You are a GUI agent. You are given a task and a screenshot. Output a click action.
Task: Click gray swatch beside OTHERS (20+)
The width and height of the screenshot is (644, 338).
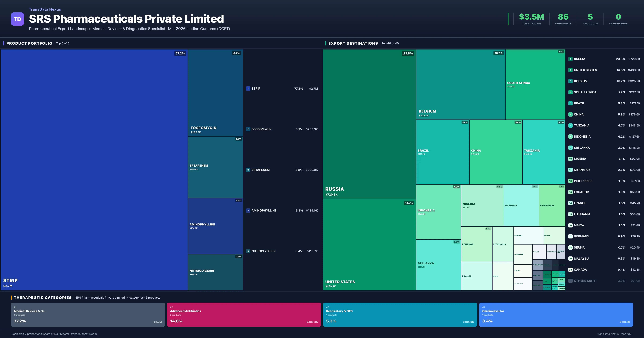coord(570,281)
